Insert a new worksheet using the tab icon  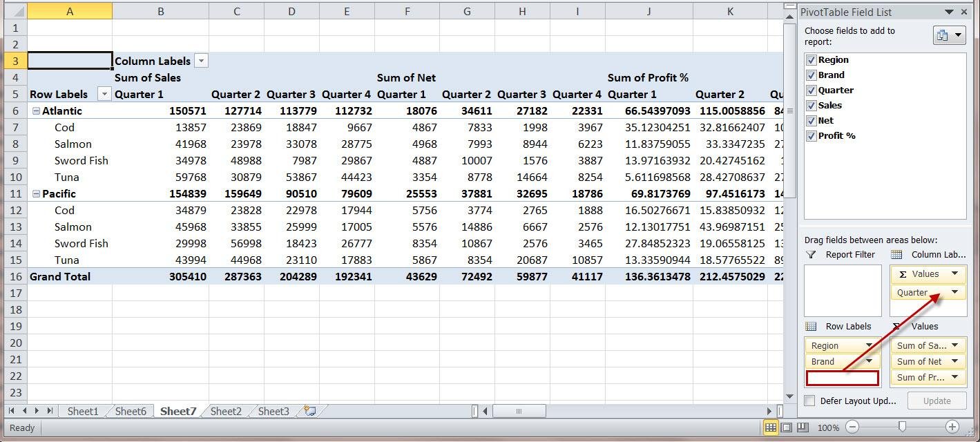pos(310,411)
